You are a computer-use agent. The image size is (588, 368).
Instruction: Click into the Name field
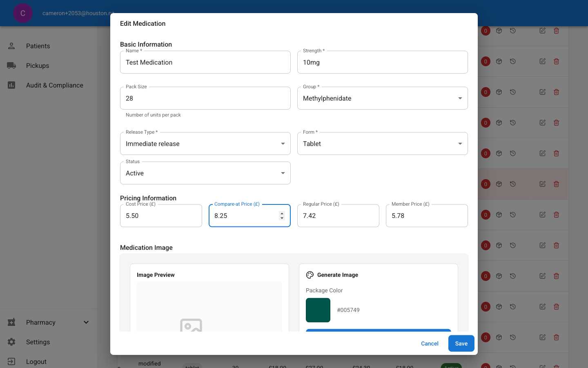[205, 62]
